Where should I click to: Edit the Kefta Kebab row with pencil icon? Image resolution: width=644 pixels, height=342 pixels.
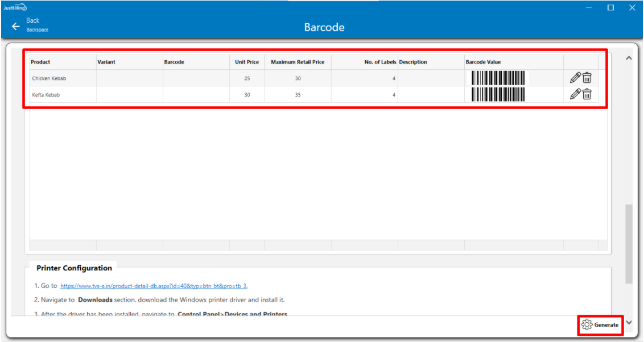pos(575,94)
